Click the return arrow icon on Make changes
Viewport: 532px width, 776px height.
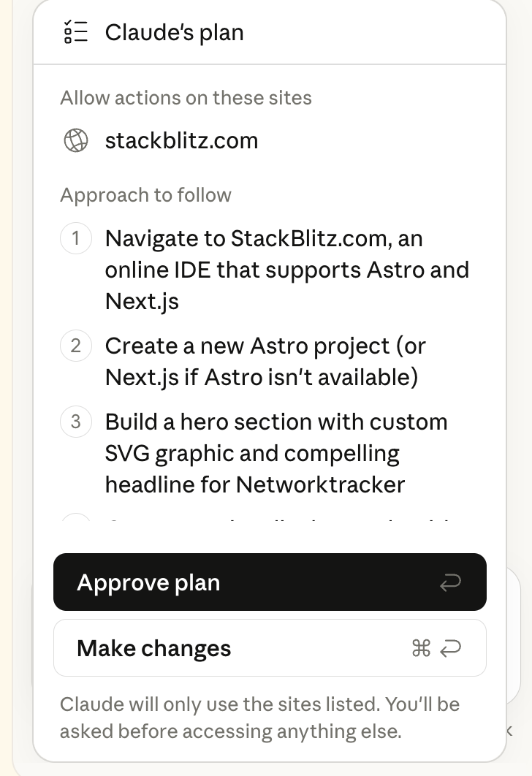click(x=451, y=648)
